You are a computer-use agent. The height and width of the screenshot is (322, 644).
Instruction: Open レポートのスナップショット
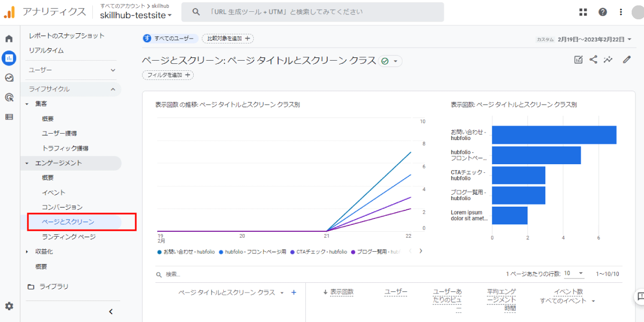coord(67,36)
